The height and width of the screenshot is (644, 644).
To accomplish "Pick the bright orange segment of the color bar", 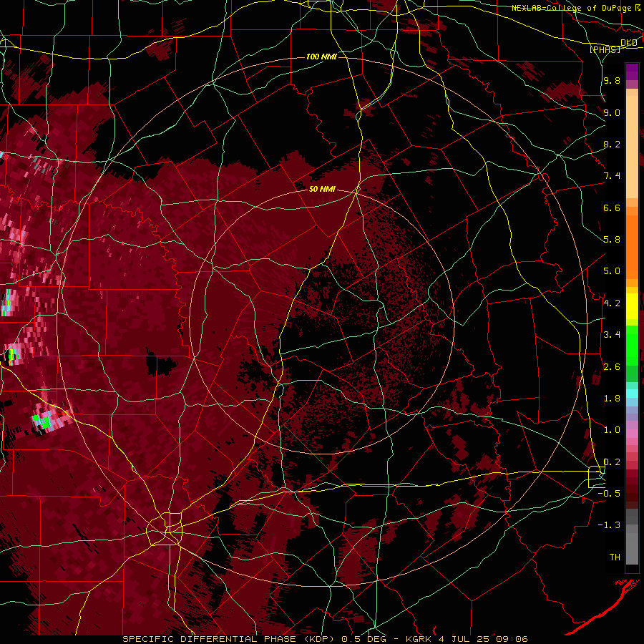I will (632, 248).
